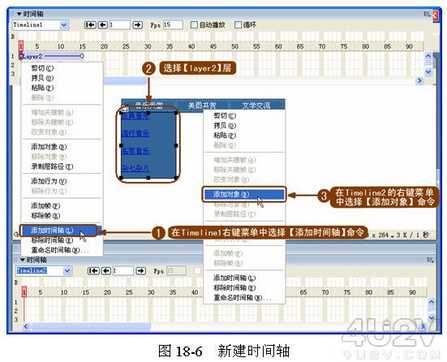Open the Timeline2 dropdown in lower panel
The image size is (447, 362).
click(x=67, y=270)
